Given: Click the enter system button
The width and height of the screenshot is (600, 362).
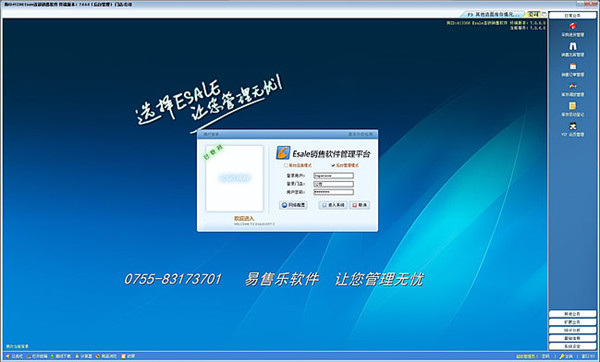Looking at the screenshot, I should click(x=333, y=205).
